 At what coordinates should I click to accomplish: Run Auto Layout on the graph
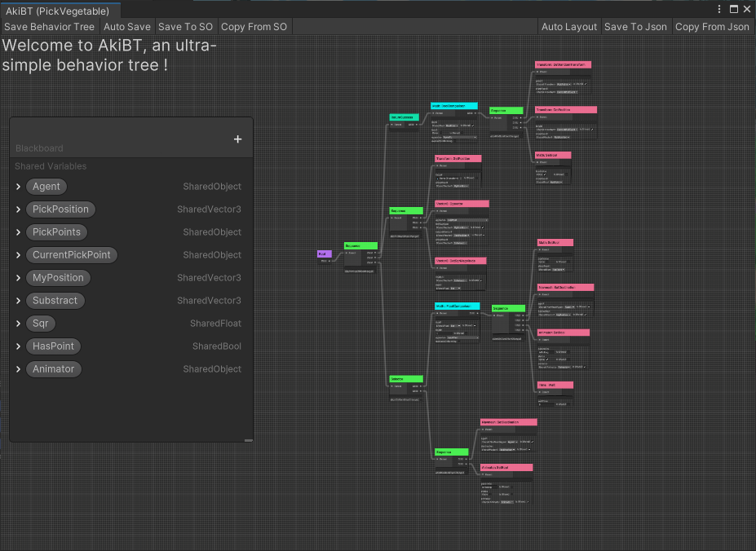(x=569, y=27)
